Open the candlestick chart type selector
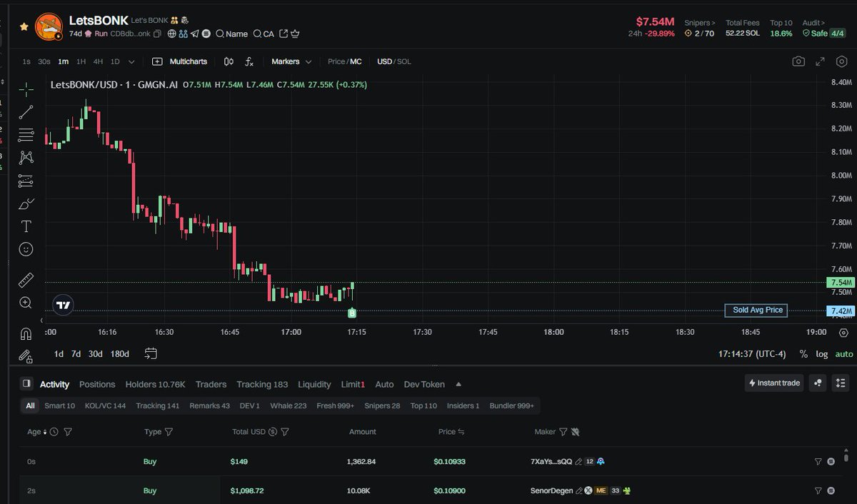857x504 pixels. pos(229,61)
